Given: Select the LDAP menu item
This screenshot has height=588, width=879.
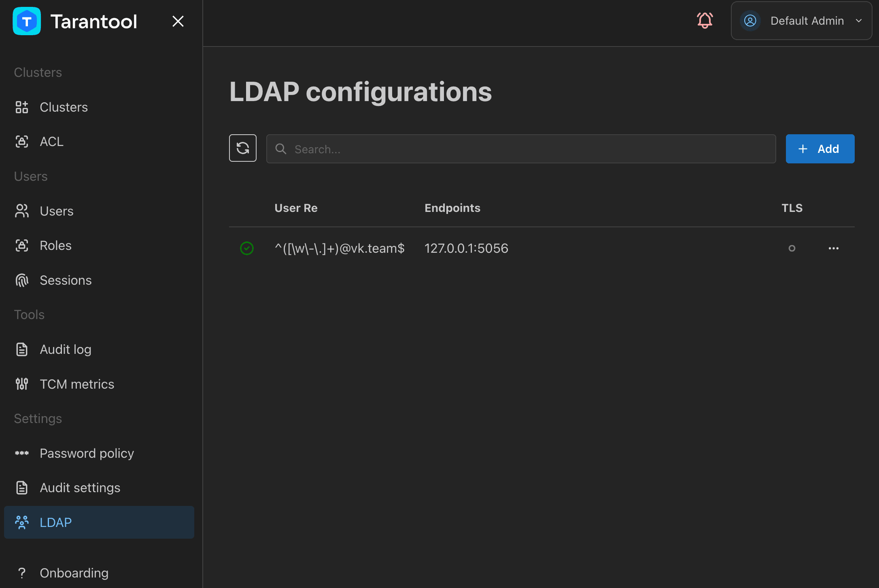Looking at the screenshot, I should click(x=99, y=522).
